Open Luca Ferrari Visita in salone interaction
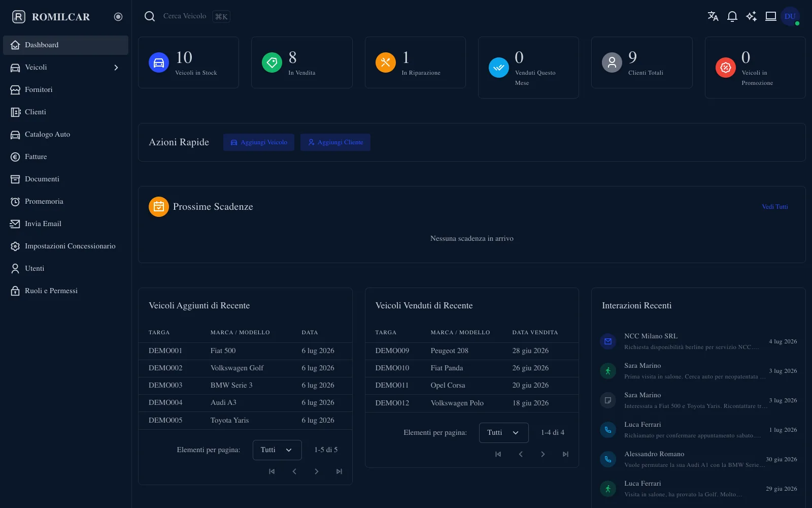 point(698,489)
